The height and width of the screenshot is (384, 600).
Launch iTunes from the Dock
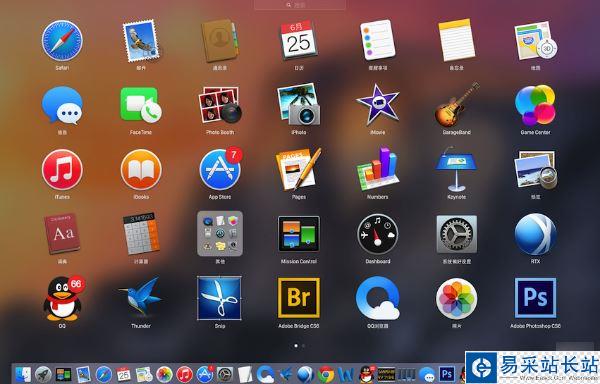pos(184,374)
